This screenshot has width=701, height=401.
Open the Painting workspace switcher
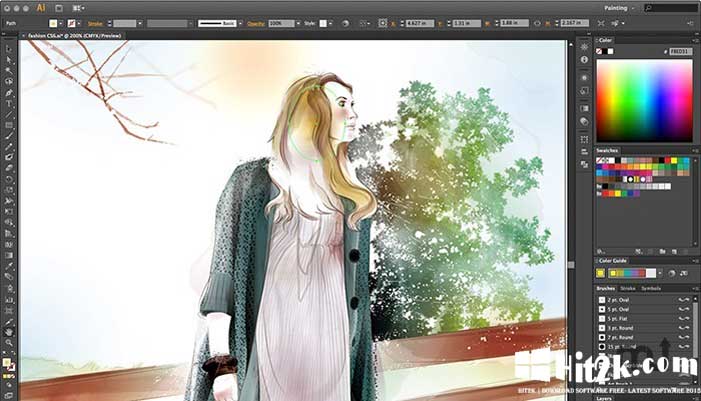click(619, 8)
